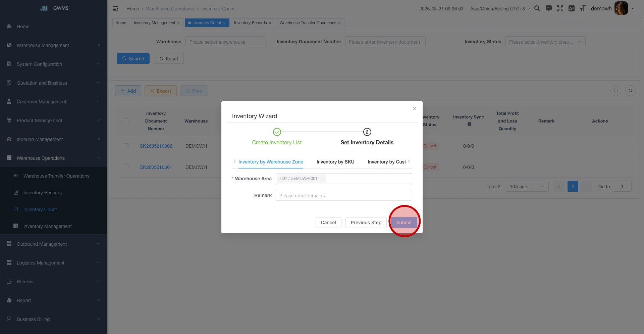Close the Inventory Records tab
This screenshot has width=644, height=334.
tap(270, 23)
